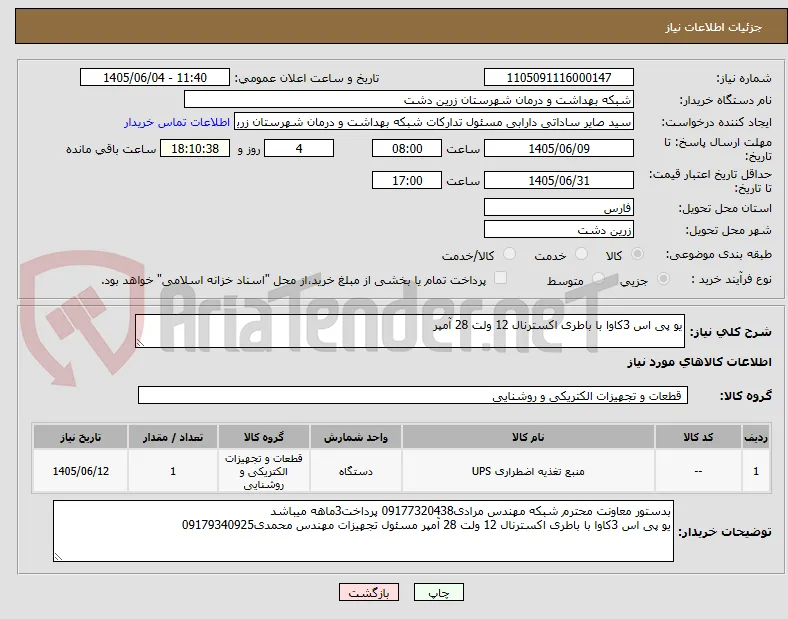The width and height of the screenshot is (788, 619).
Task: Click the delivery province field فارس
Action: pyautogui.click(x=559, y=207)
